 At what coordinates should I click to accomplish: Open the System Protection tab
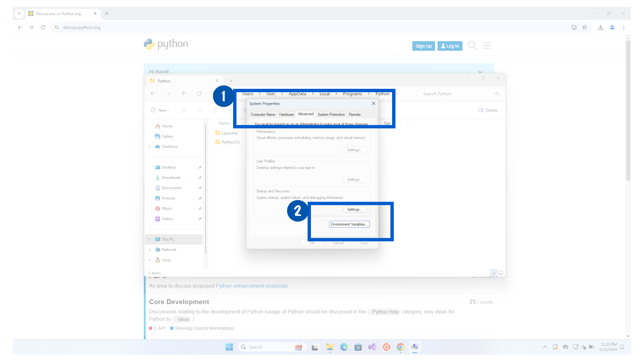click(x=331, y=115)
